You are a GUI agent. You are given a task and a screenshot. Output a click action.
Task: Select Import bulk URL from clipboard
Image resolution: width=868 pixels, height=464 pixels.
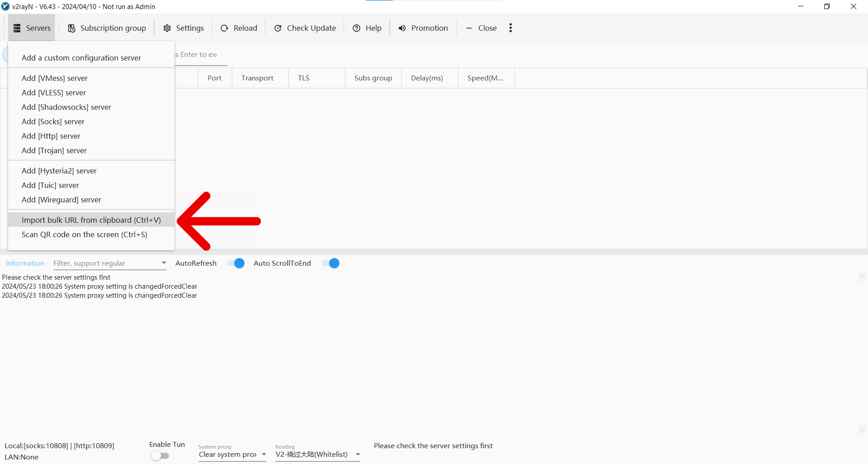pos(91,220)
